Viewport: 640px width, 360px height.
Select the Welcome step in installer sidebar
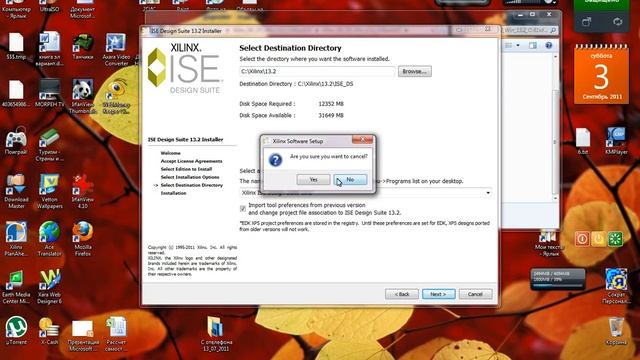[x=171, y=153]
